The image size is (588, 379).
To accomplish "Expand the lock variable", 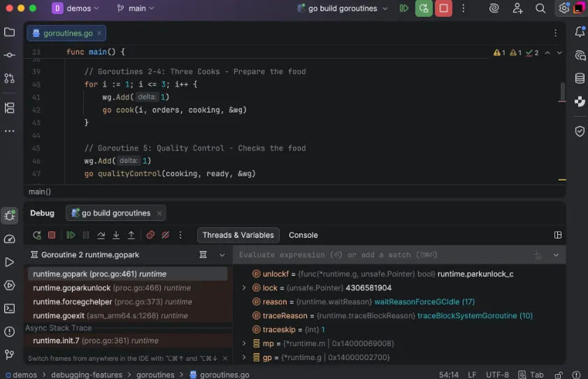I will pos(244,288).
